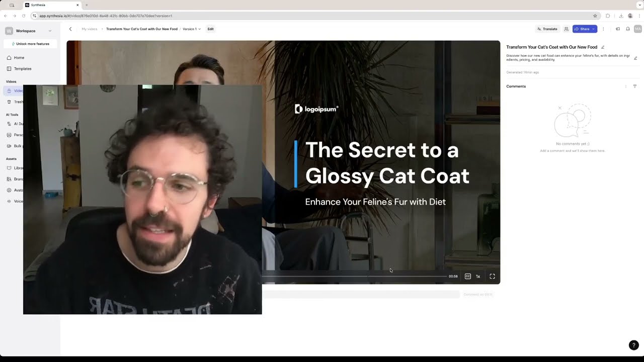644x362 pixels.
Task: Click the comment input field below video
Action: point(361,295)
